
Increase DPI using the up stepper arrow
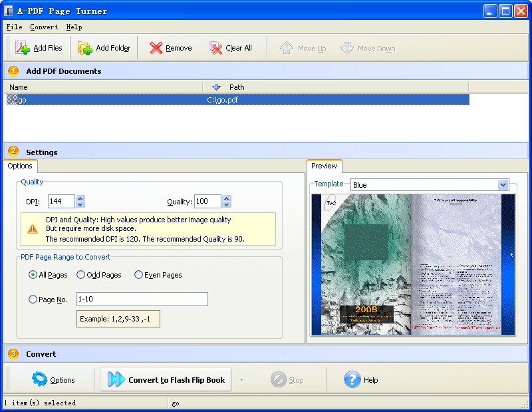click(x=80, y=198)
